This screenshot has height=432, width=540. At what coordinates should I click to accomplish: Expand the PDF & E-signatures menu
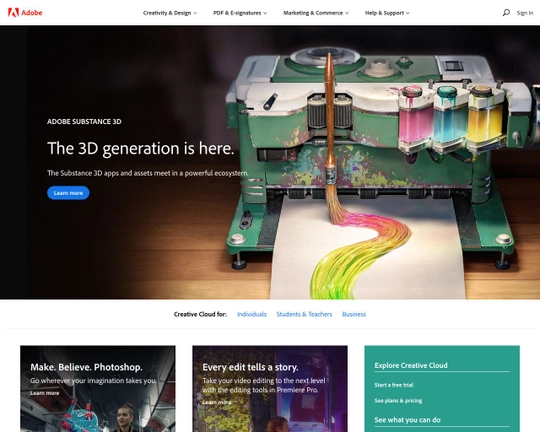[x=240, y=13]
